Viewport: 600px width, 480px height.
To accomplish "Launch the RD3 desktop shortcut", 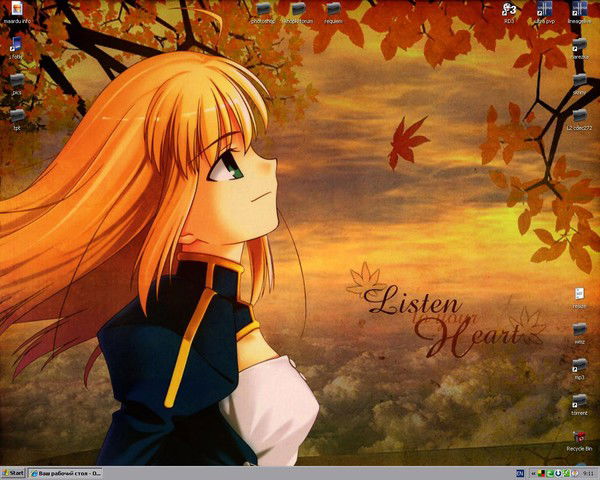I will [x=509, y=9].
